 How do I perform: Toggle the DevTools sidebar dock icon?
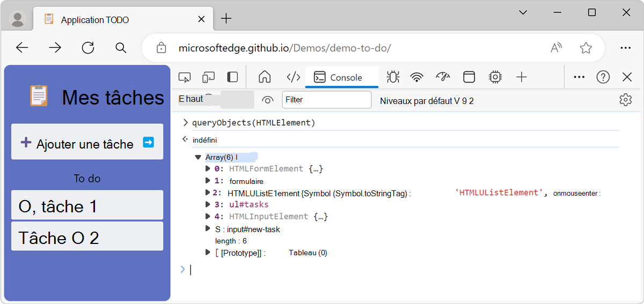tap(232, 77)
